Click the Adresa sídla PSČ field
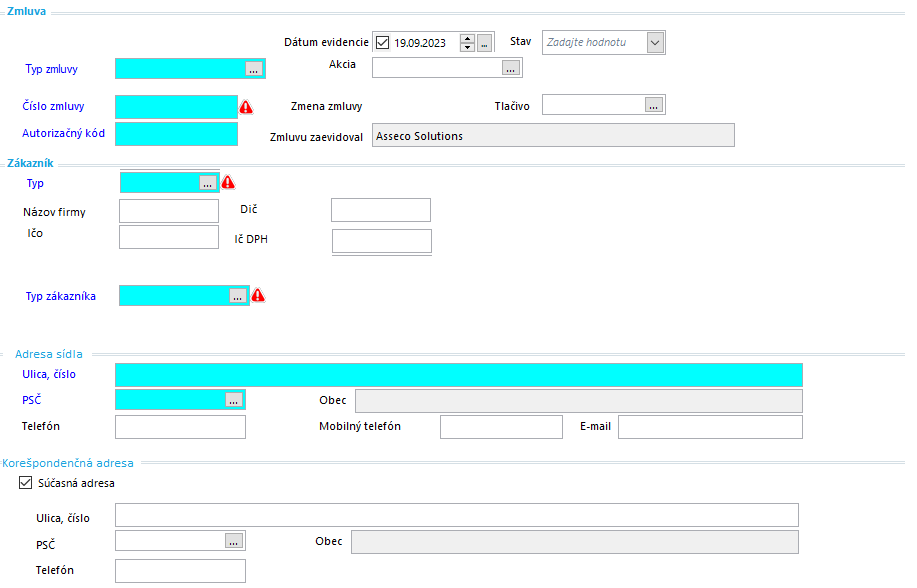 click(170, 400)
